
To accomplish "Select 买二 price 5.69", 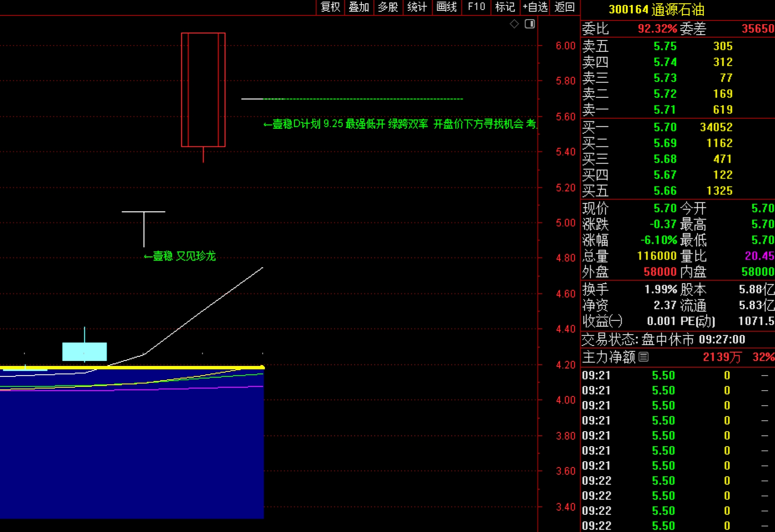I will 665,143.
